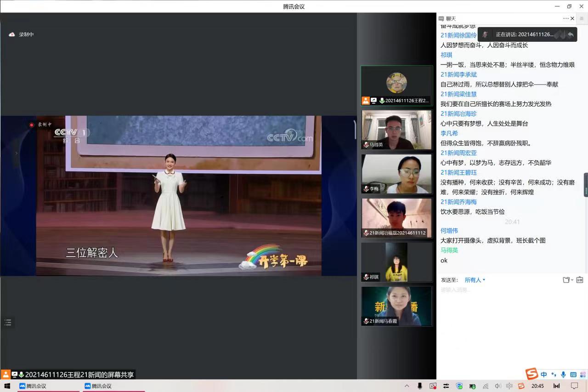
Task: Click the 20:41 timestamp in chat
Action: point(512,222)
